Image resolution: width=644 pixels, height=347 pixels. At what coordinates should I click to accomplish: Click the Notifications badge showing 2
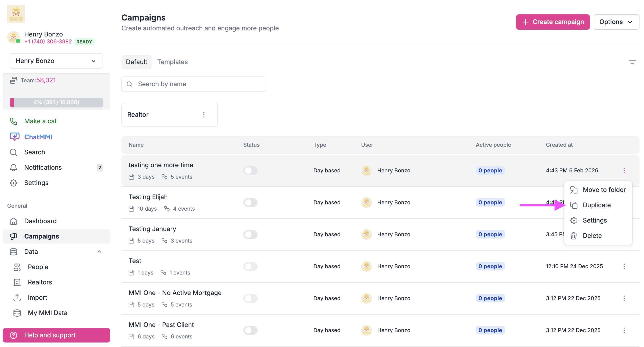coord(99,167)
